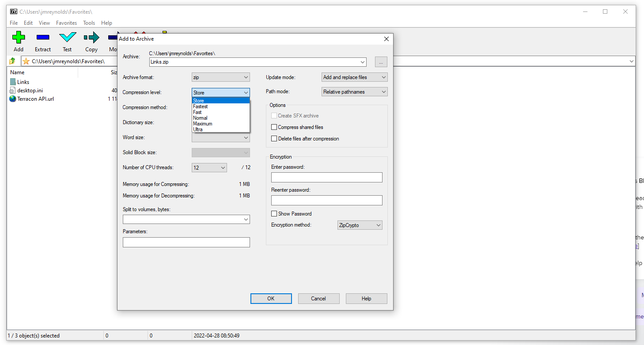
Task: Toggle Show Password option
Action: 274,213
